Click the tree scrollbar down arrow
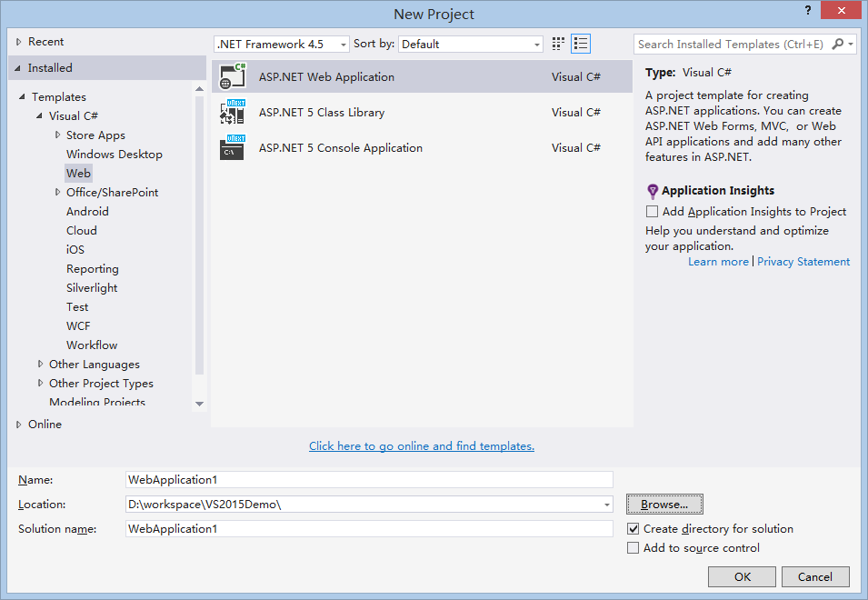Image resolution: width=868 pixels, height=600 pixels. pyautogui.click(x=199, y=404)
